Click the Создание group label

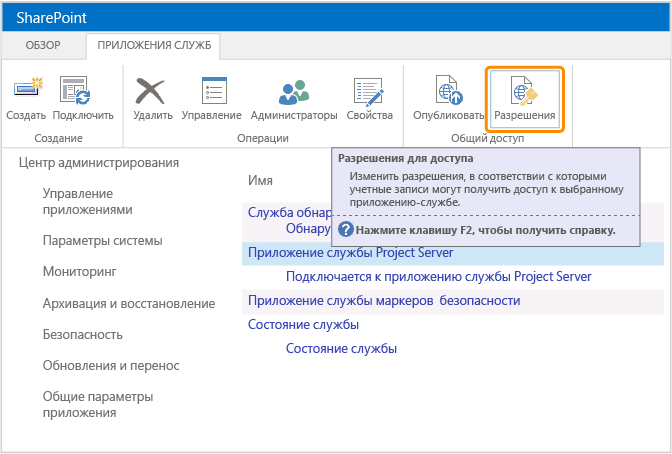(x=58, y=138)
